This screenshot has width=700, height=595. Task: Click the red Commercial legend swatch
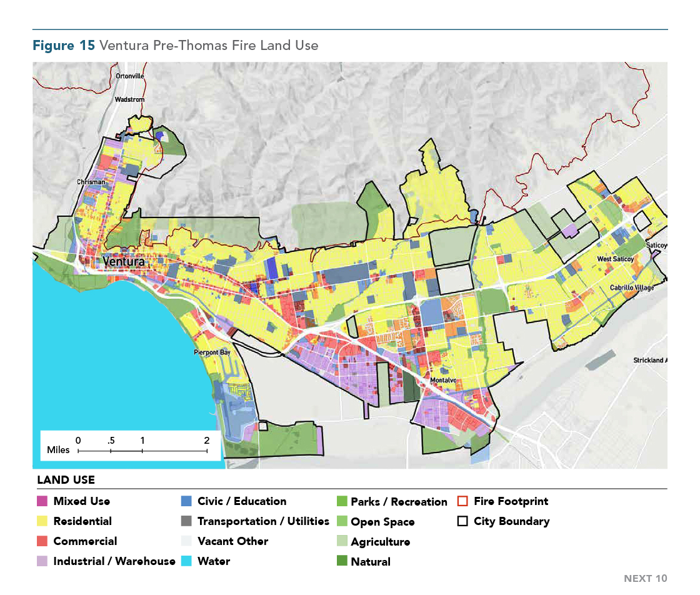pyautogui.click(x=42, y=541)
